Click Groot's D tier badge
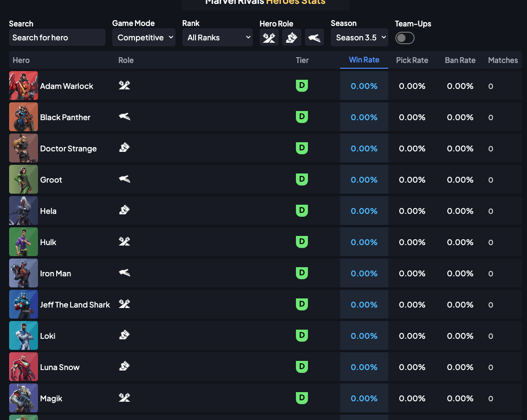The height and width of the screenshot is (420, 527). [302, 179]
